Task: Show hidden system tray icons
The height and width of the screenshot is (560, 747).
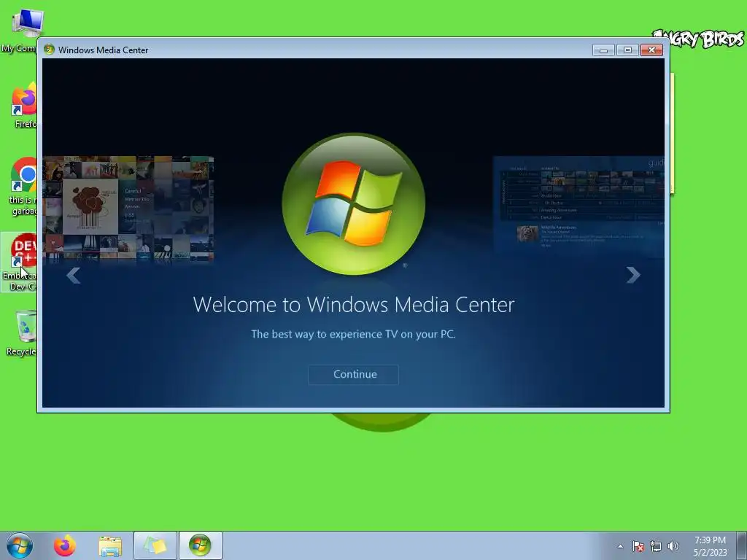Action: (x=620, y=546)
